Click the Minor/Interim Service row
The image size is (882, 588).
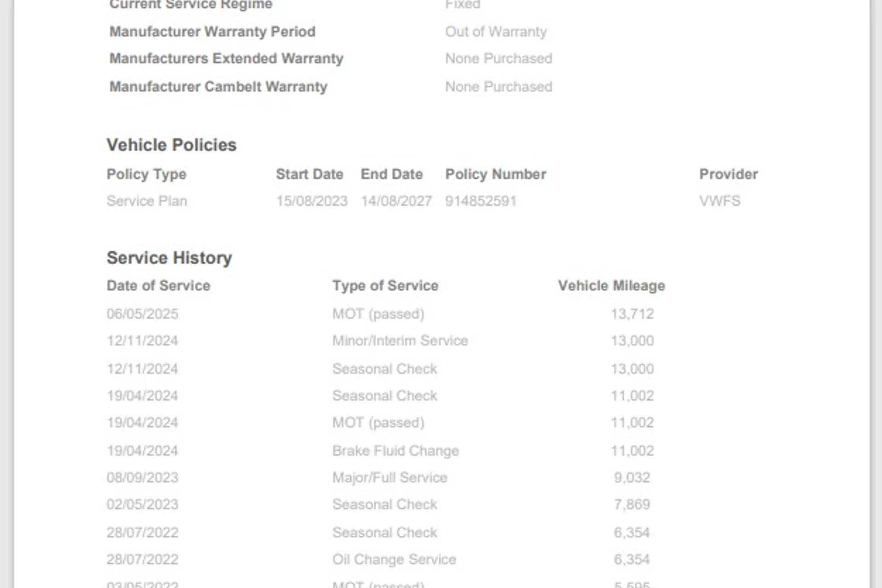tap(400, 340)
